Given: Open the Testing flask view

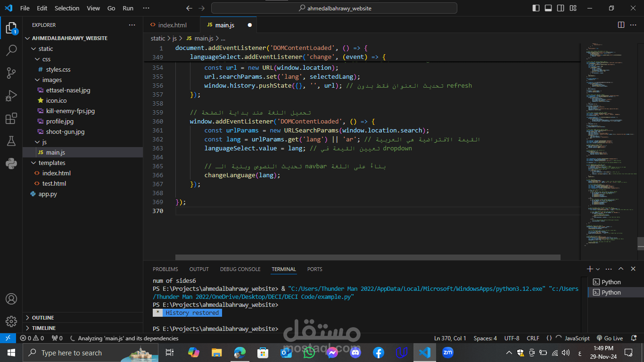Looking at the screenshot, I should pyautogui.click(x=11, y=141).
